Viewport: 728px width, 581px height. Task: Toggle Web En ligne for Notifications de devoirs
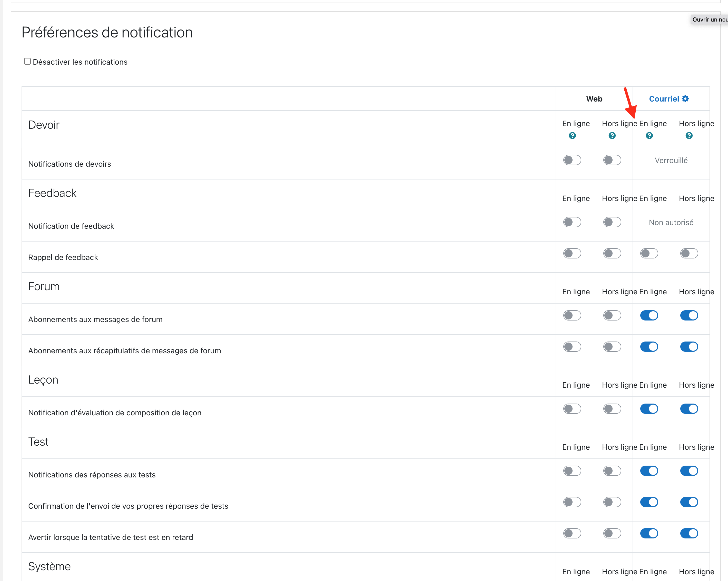(572, 160)
